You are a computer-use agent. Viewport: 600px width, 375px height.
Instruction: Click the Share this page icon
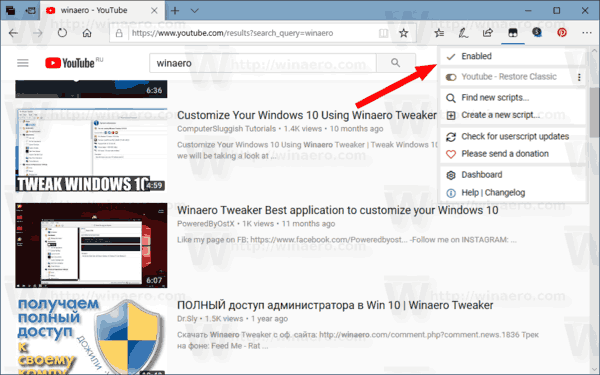tap(488, 33)
